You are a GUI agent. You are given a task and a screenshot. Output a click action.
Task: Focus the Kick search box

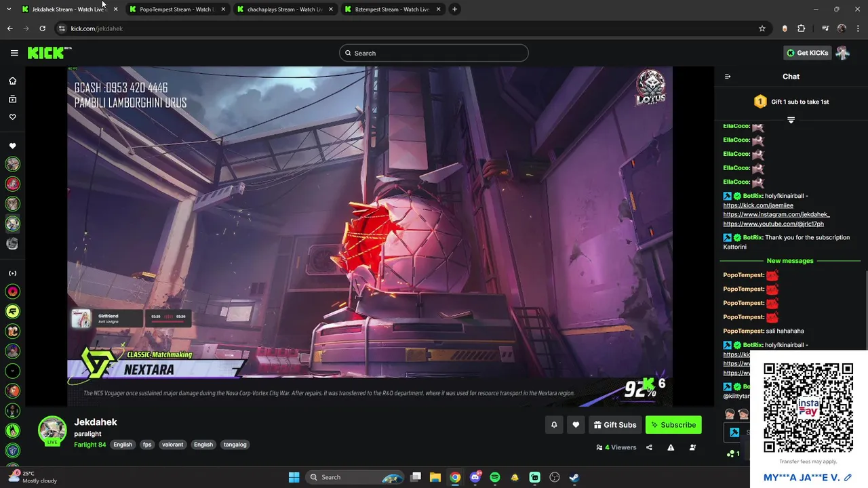(434, 53)
